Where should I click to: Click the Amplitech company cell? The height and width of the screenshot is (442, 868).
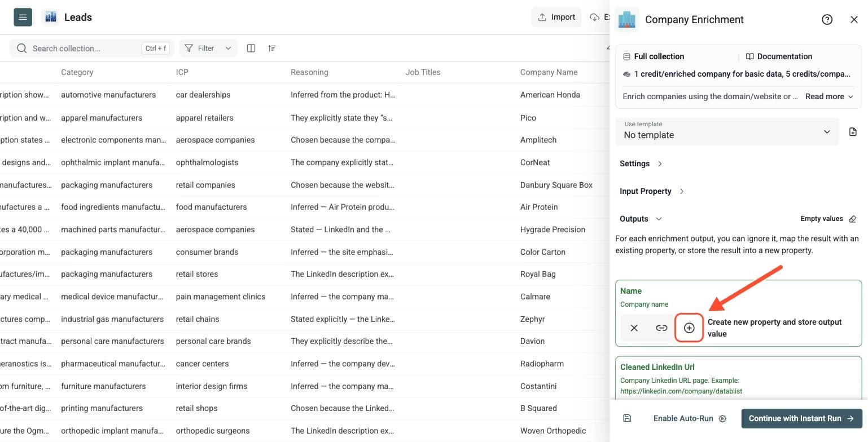click(538, 140)
